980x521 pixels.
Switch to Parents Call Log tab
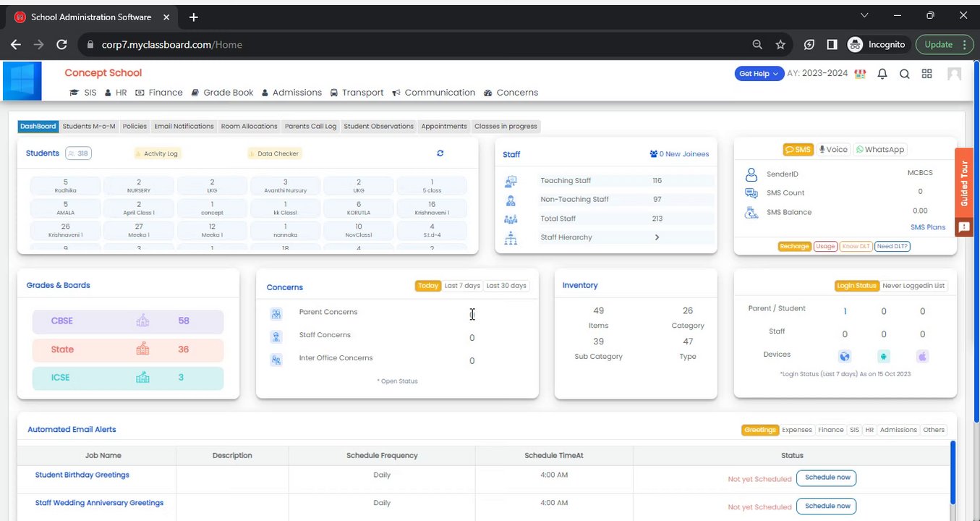coord(310,126)
